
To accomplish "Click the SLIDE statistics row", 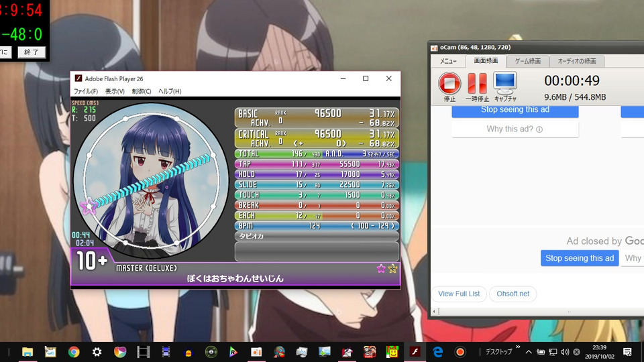I will coord(317,185).
